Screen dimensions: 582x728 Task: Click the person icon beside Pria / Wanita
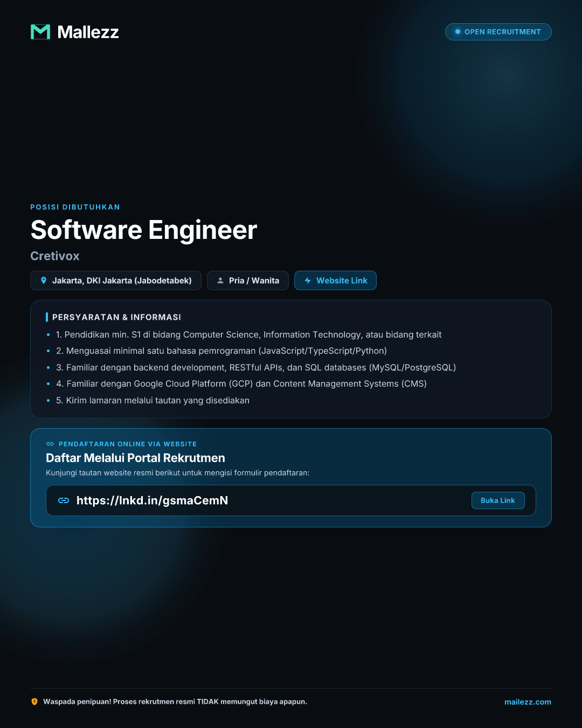220,280
